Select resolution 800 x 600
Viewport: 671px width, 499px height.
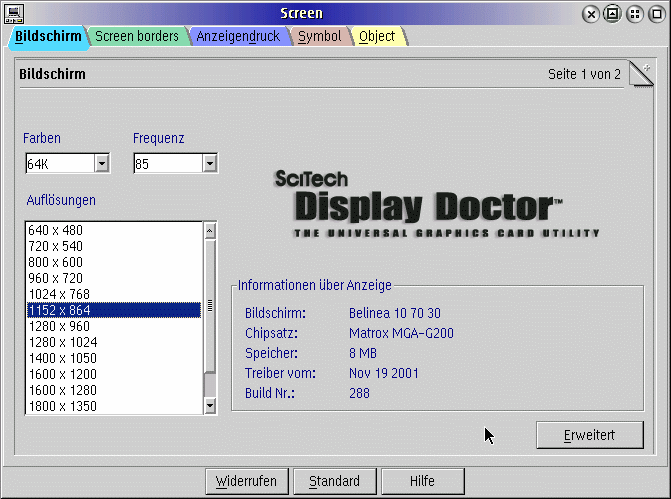[114, 262]
